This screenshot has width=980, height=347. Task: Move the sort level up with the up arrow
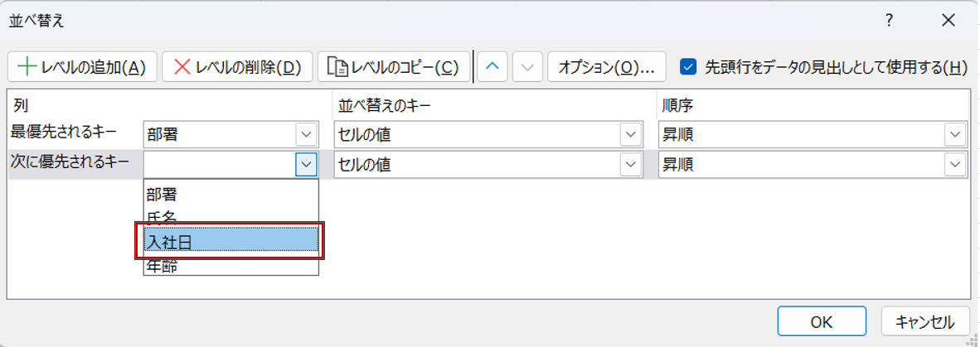[x=492, y=67]
